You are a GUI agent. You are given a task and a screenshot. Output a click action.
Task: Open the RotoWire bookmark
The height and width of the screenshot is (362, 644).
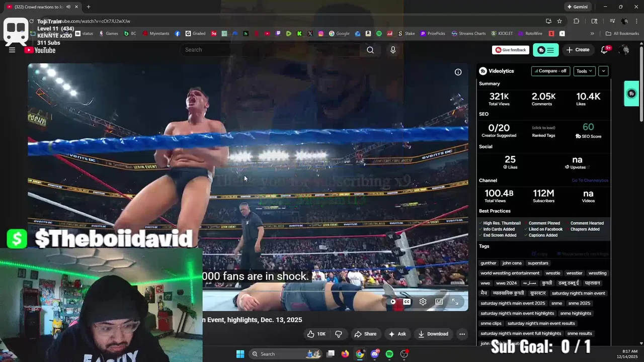coord(530,34)
